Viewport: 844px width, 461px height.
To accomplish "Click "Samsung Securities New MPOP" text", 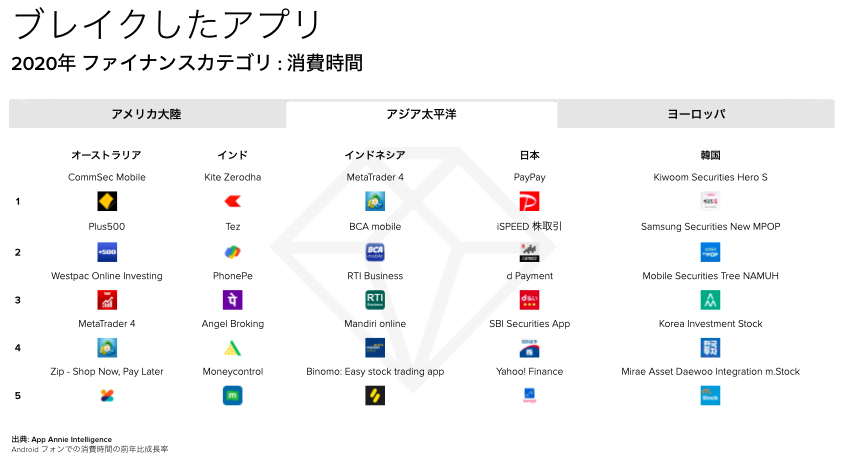I will 711,227.
